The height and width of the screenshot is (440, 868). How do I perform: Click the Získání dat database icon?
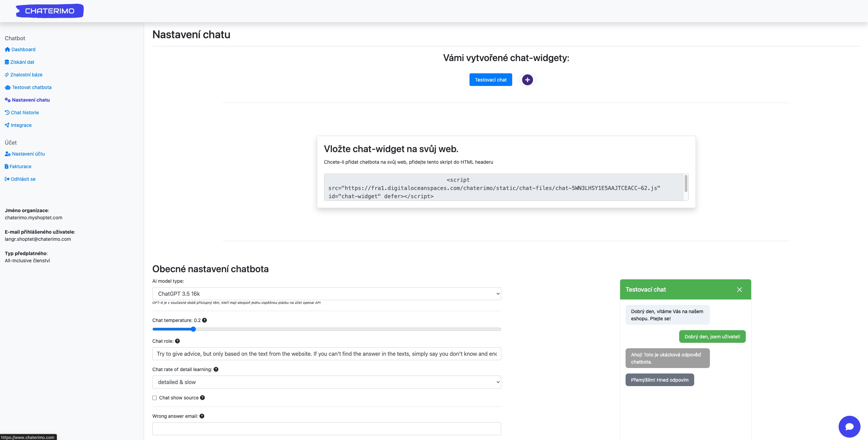(7, 62)
